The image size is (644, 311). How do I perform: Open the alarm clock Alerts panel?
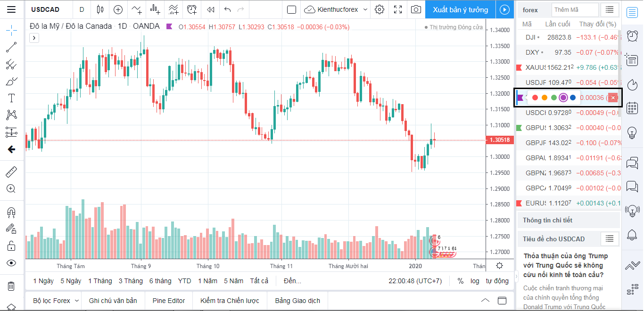point(632,36)
